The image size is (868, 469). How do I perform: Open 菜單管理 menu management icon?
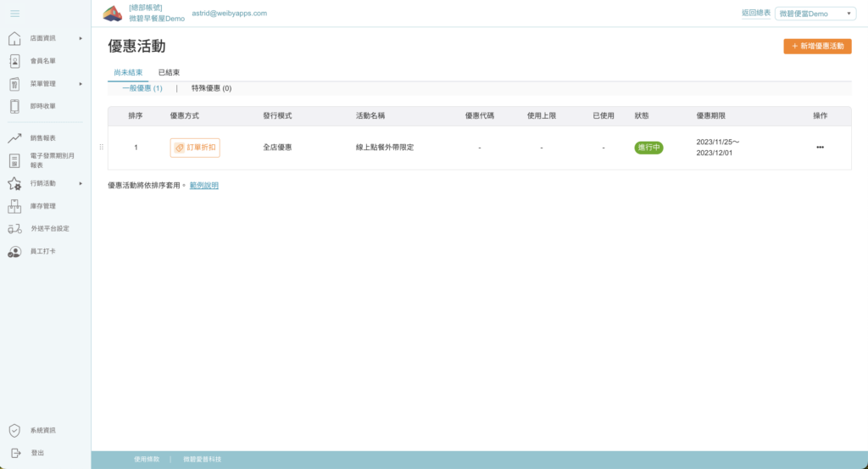pyautogui.click(x=14, y=84)
